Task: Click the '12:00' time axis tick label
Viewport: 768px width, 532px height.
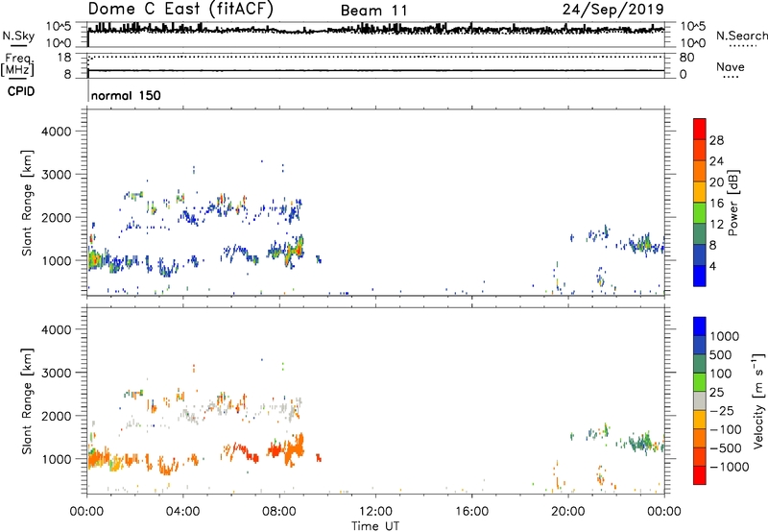Action: pos(375,512)
